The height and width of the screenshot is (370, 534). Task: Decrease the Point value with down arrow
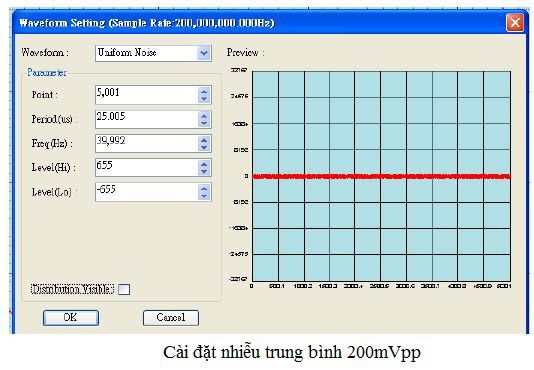tap(204, 99)
